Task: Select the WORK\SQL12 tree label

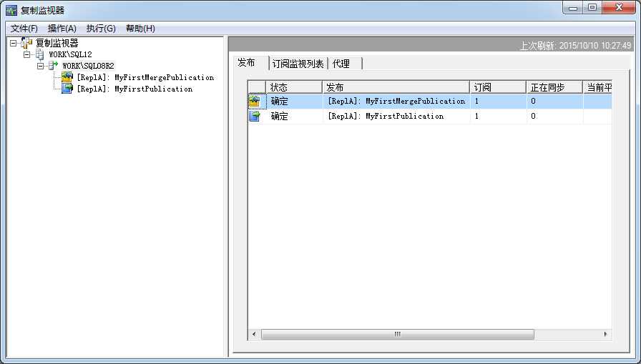Action: click(x=70, y=54)
